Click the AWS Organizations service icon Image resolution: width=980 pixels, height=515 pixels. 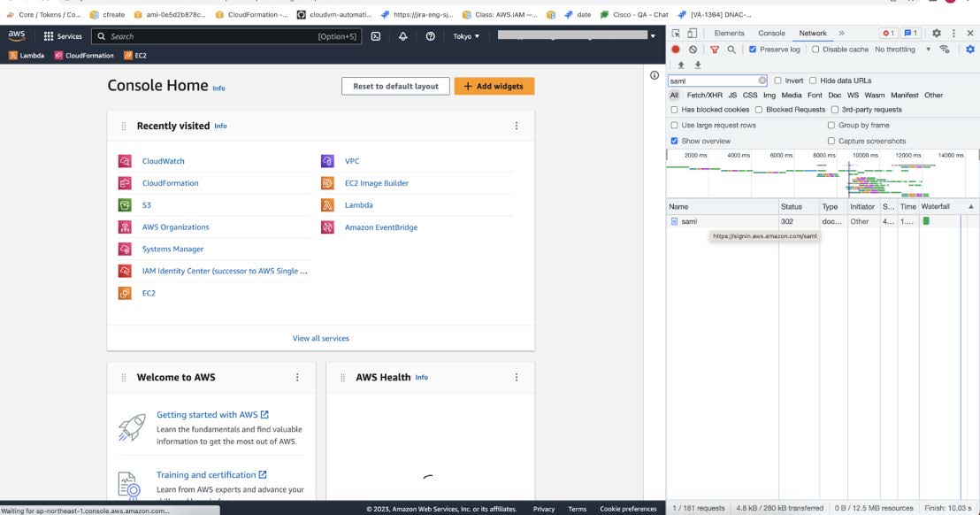(125, 227)
